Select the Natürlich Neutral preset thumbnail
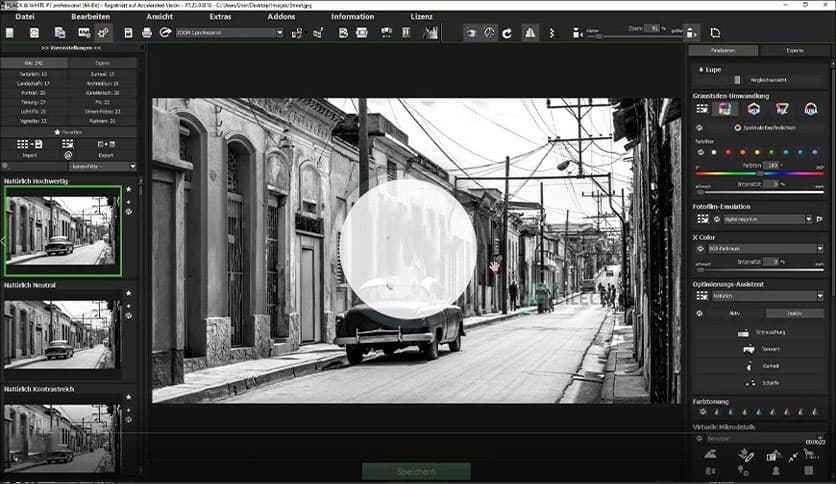Viewport: 836px width, 484px height. point(62,335)
